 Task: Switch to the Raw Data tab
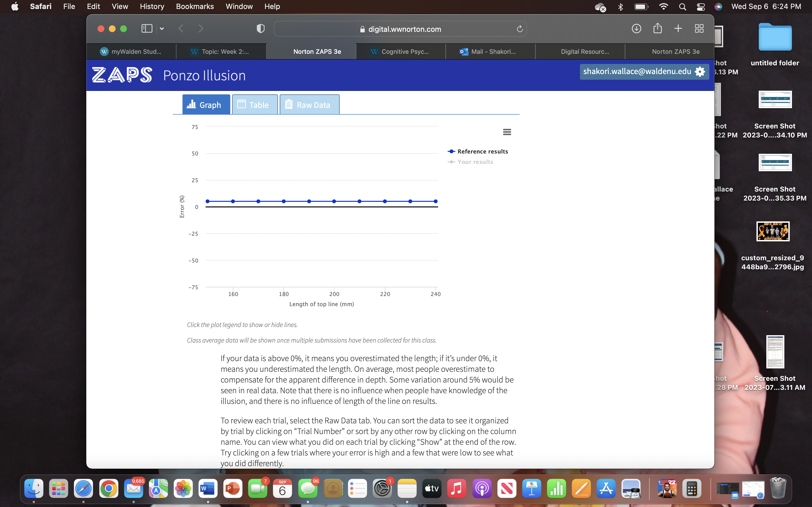309,104
